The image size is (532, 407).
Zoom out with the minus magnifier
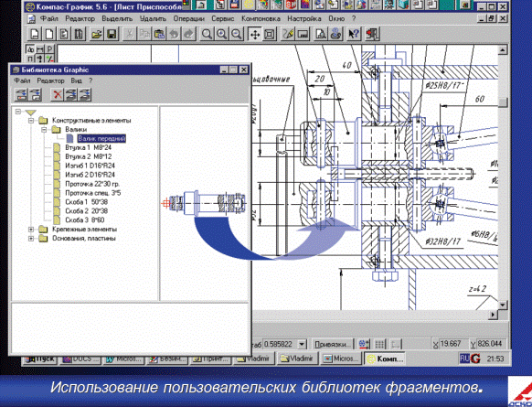pyautogui.click(x=237, y=34)
